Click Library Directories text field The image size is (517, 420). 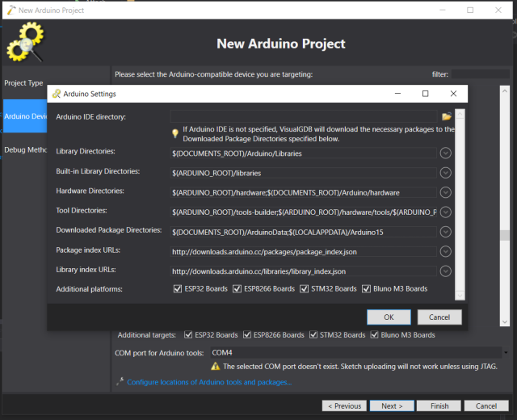[304, 153]
